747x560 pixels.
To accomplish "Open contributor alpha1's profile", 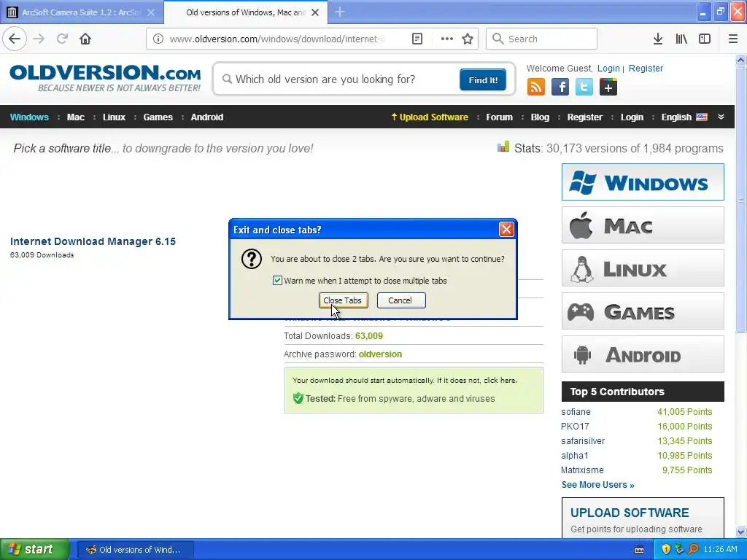I will pos(575,456).
